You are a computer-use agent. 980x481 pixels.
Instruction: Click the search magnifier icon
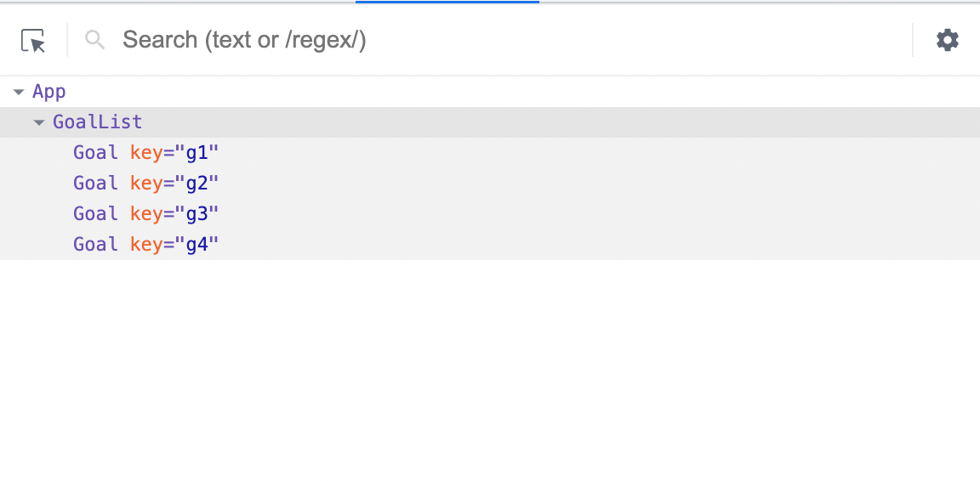pyautogui.click(x=95, y=40)
